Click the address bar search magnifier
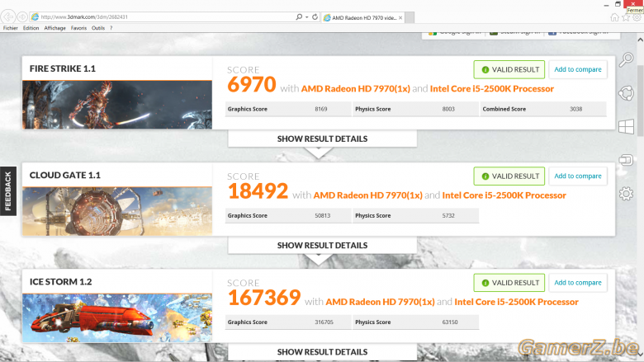Image resolution: width=644 pixels, height=362 pixels. click(299, 16)
